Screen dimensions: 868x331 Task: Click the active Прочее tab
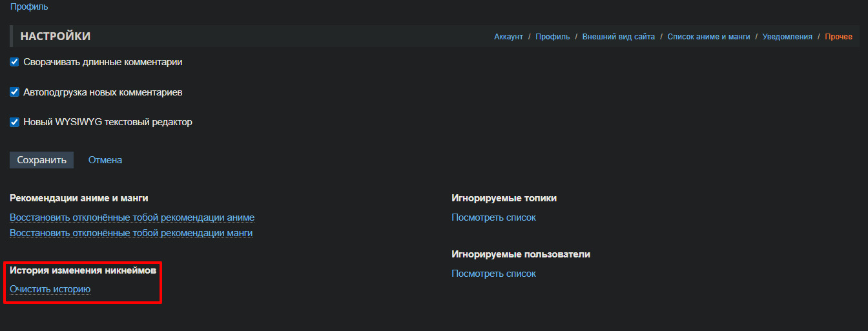(838, 37)
